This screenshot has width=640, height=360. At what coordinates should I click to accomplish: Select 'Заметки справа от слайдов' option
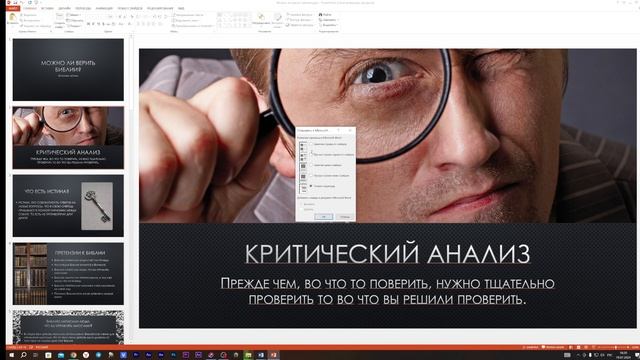pos(311,144)
